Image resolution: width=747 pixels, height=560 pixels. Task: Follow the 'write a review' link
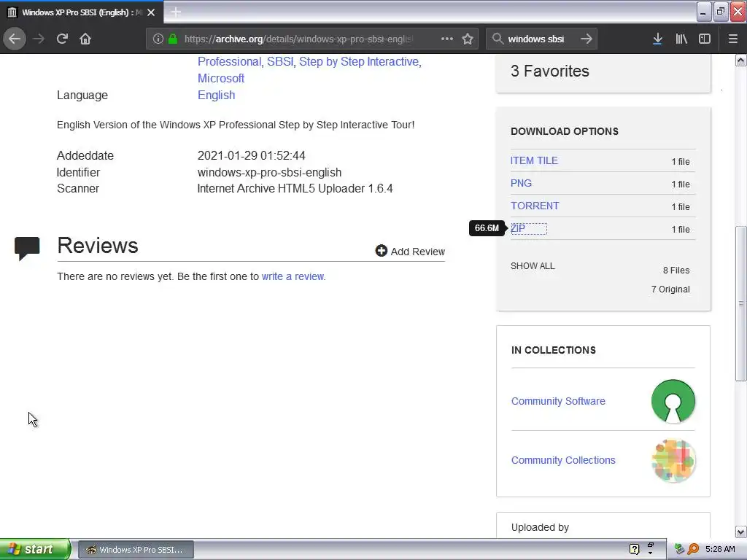click(x=293, y=276)
